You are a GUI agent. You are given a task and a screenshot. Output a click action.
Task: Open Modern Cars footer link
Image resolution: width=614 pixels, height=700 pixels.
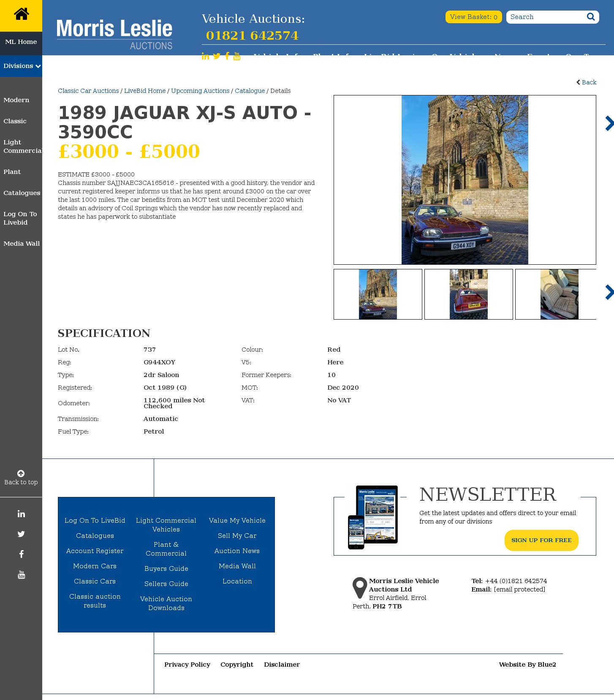tap(95, 566)
